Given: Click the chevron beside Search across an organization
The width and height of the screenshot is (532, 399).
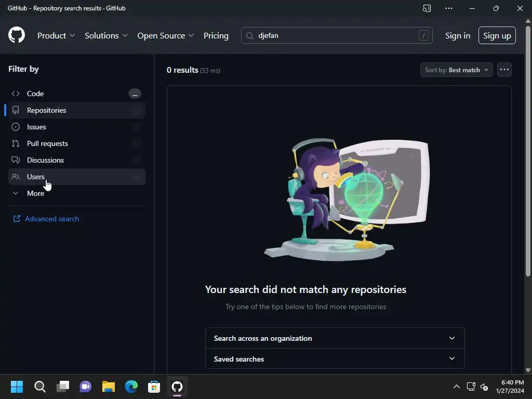Looking at the screenshot, I should (451, 338).
